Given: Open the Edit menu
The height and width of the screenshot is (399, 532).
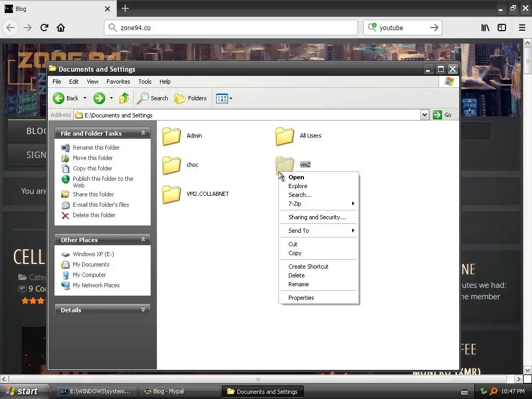Looking at the screenshot, I should pos(74,82).
